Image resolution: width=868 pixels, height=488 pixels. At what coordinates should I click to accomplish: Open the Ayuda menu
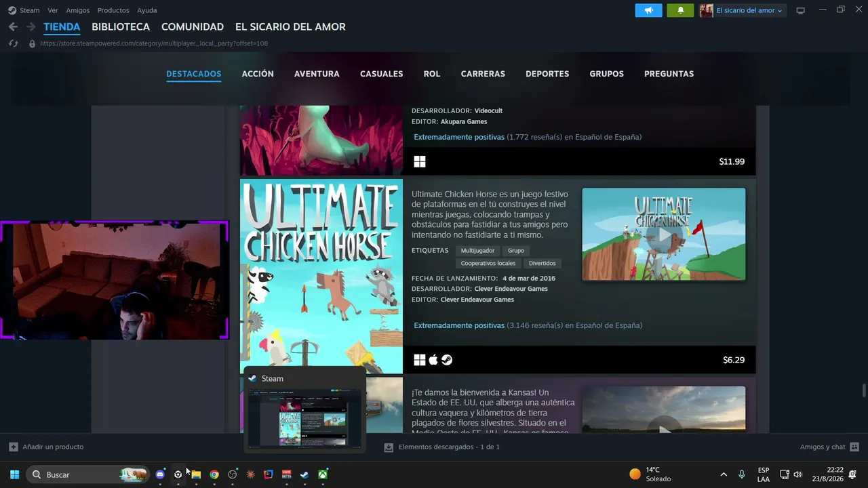point(147,10)
